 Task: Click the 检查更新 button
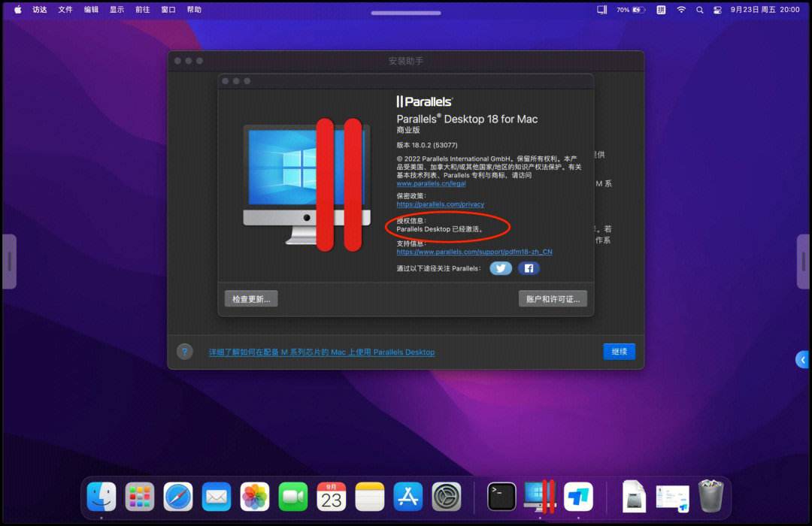click(x=251, y=299)
